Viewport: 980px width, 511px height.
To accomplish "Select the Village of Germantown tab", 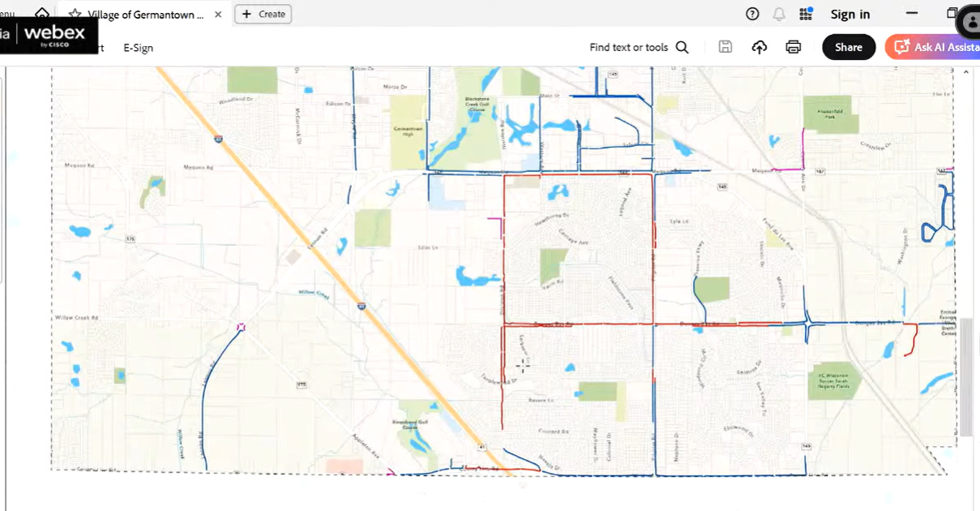I will [x=146, y=14].
